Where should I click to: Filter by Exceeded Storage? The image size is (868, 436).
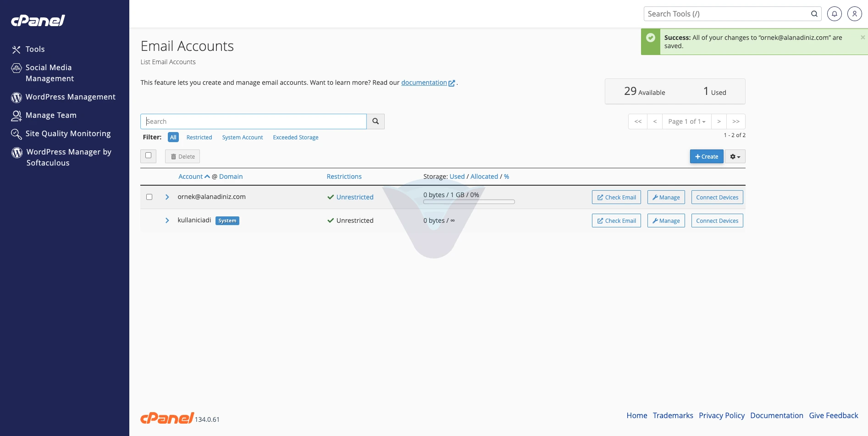tap(296, 138)
